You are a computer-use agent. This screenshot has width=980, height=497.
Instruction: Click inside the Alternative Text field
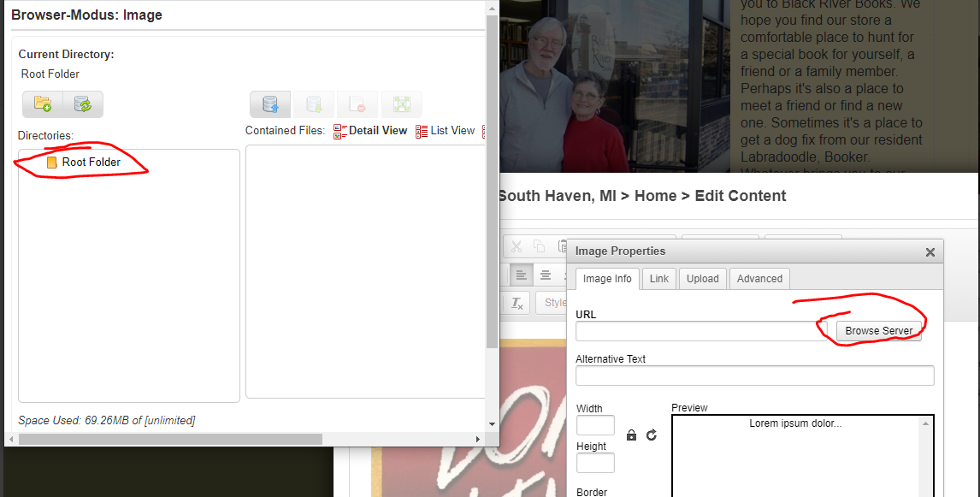click(754, 375)
